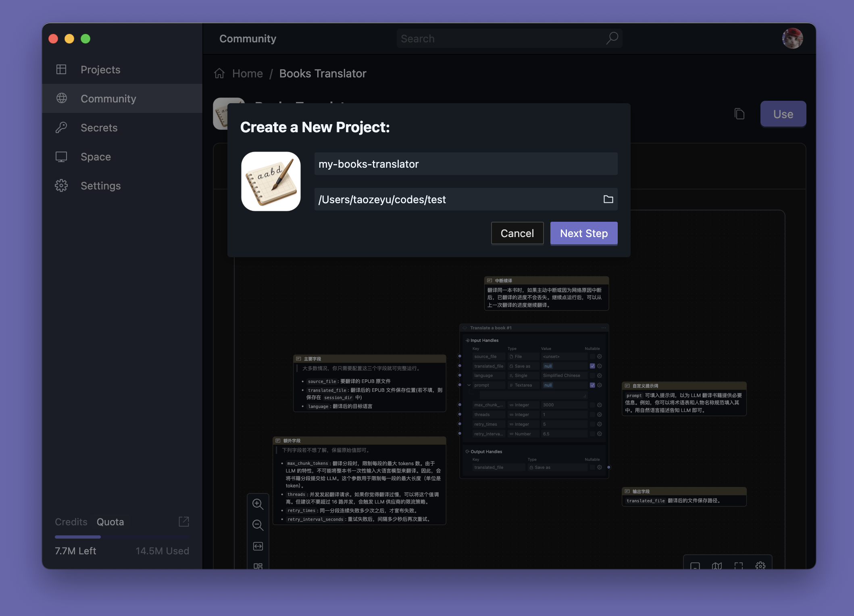Click the project name input field
Viewport: 854px width, 616px height.
click(x=465, y=164)
